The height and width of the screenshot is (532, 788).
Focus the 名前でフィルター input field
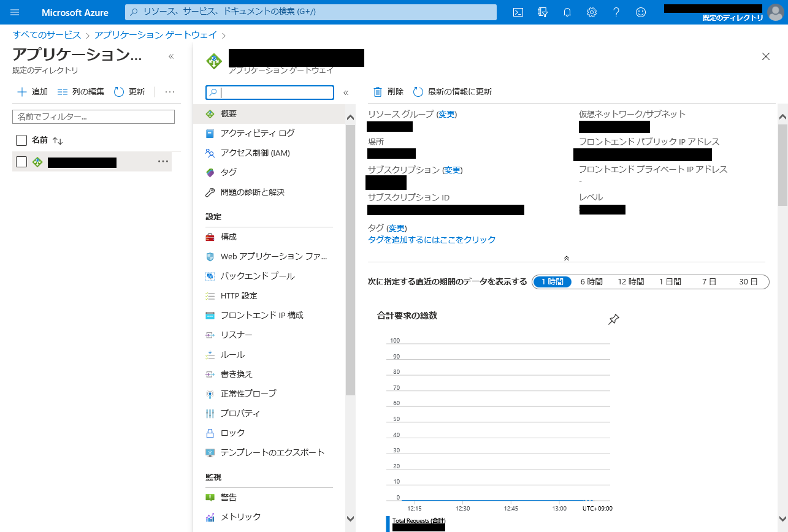pyautogui.click(x=93, y=116)
